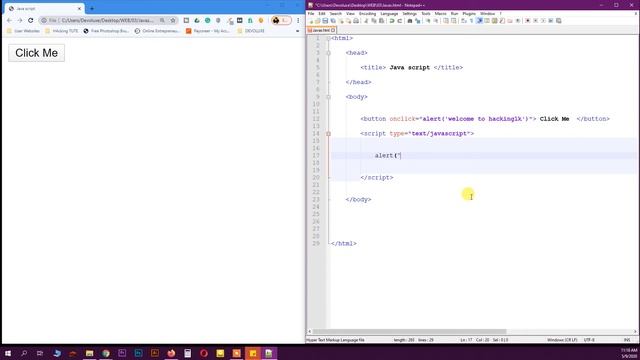Click the Save All icon in Notepad++
This screenshot has width=640, height=360.
click(333, 21)
